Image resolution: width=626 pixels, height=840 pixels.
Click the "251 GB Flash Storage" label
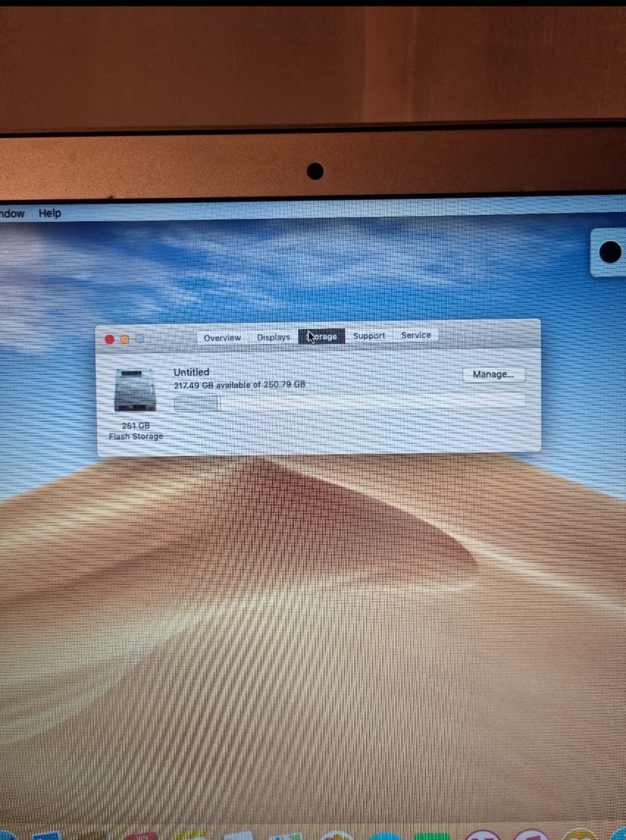coord(136,431)
